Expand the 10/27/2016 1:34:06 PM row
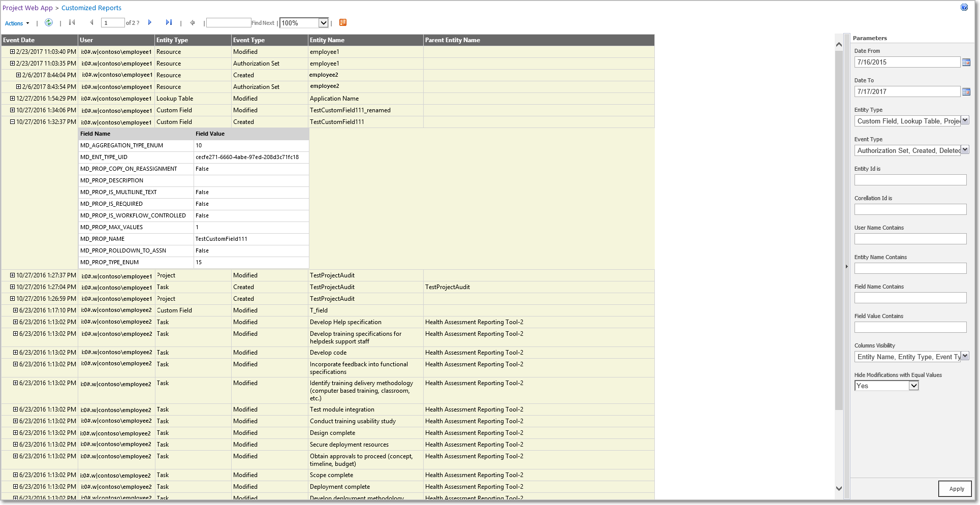 click(x=13, y=110)
